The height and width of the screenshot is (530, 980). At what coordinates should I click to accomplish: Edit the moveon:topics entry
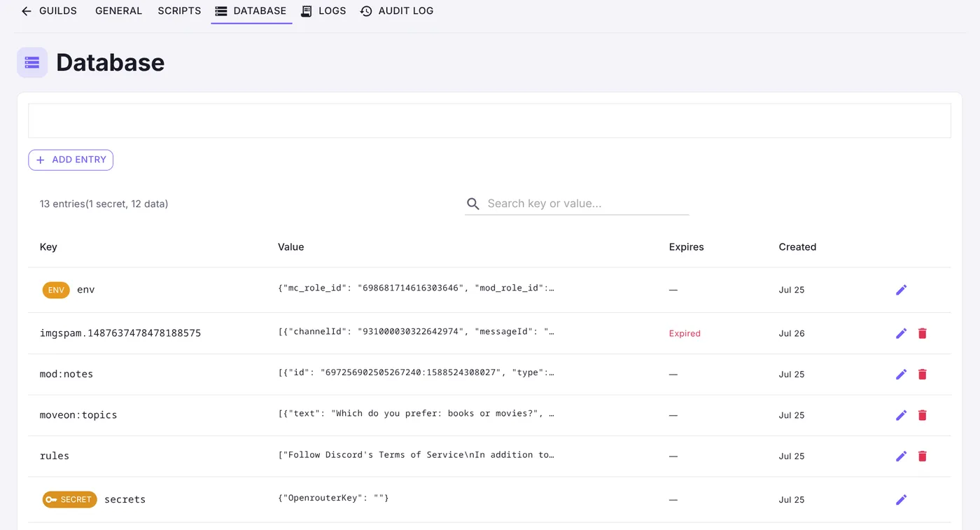coord(901,415)
